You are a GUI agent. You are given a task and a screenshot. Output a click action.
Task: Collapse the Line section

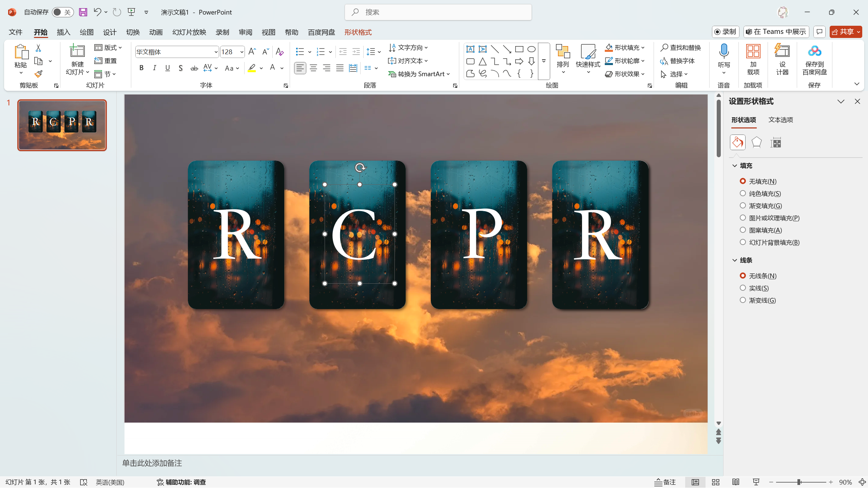coord(735,260)
